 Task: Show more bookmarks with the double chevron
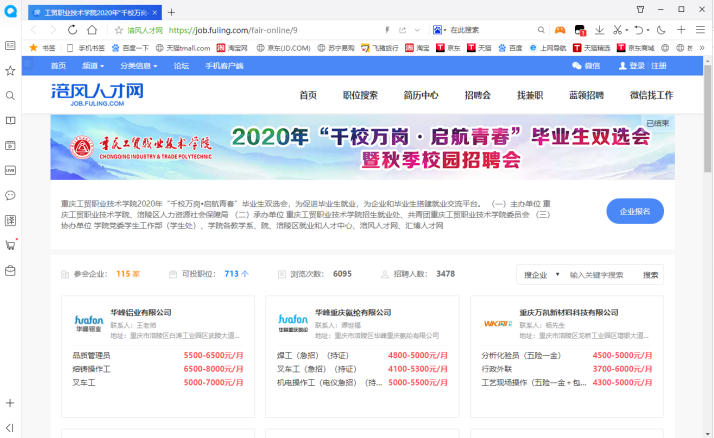(702, 48)
